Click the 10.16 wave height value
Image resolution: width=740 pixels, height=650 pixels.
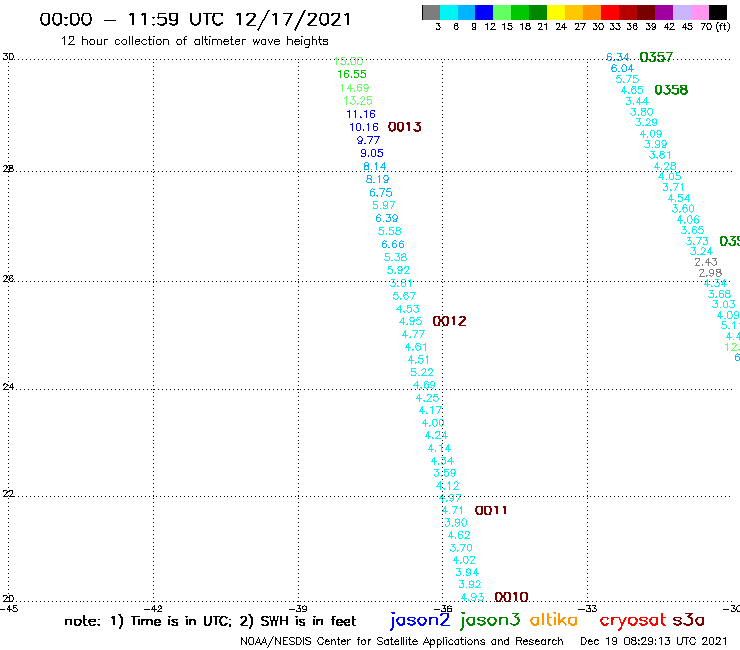point(364,127)
